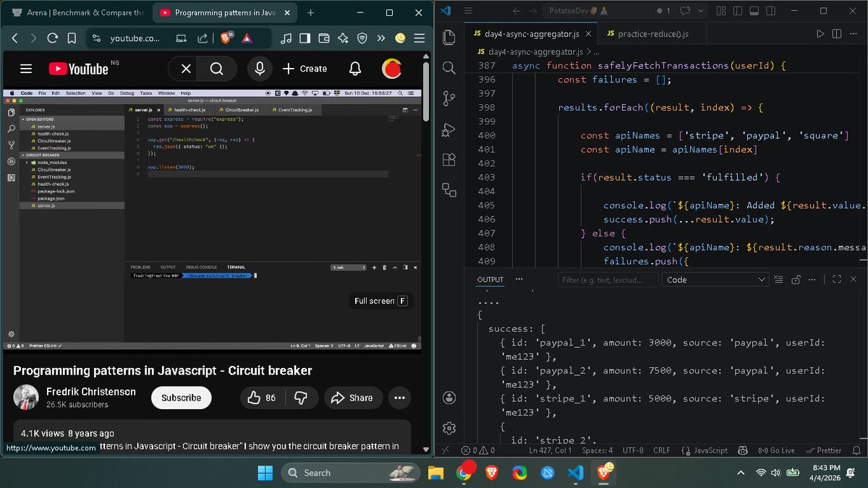Click the Copilot chat icon in the title bar
868x488 pixels.
[684, 11]
